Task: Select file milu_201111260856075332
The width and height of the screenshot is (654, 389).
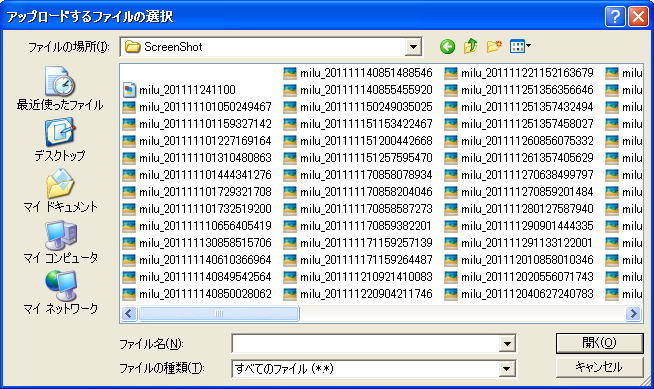Action: (x=519, y=141)
